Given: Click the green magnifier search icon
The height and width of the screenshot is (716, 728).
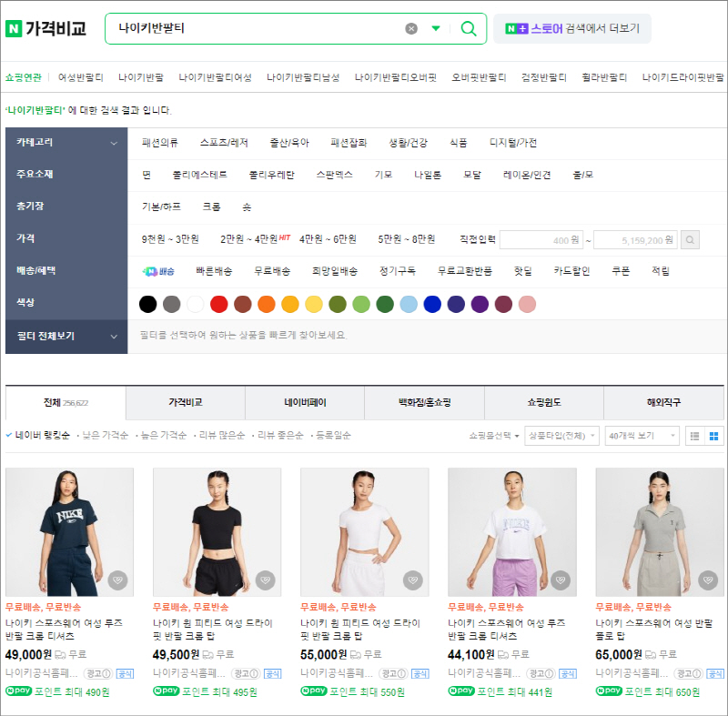Looking at the screenshot, I should tap(469, 29).
